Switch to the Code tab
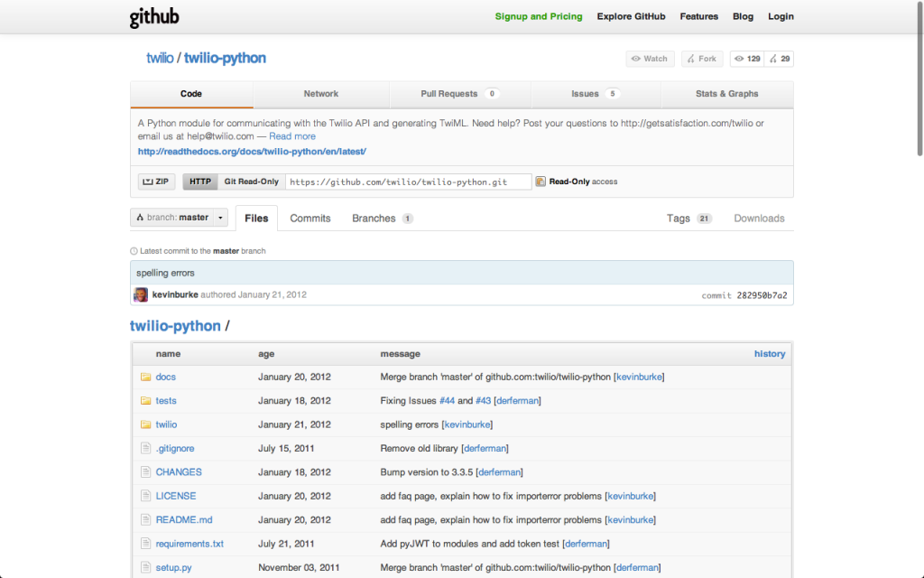The image size is (924, 578). [191, 94]
